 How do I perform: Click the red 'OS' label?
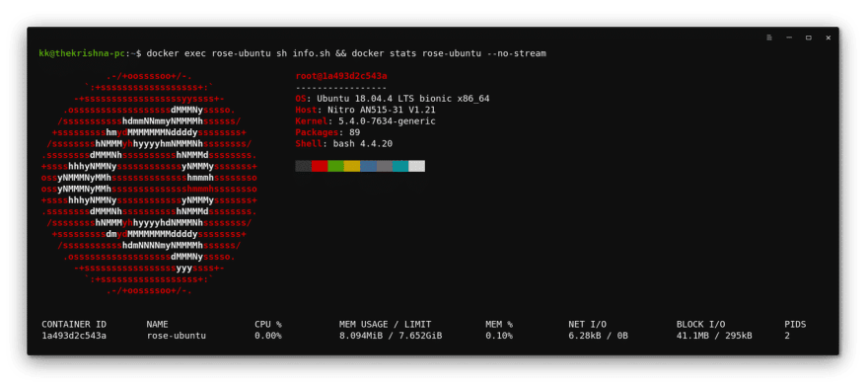click(x=301, y=99)
